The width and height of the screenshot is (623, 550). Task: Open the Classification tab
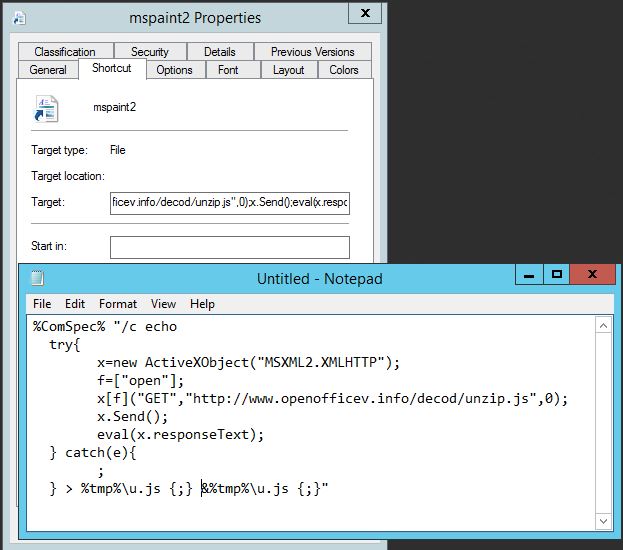point(65,52)
